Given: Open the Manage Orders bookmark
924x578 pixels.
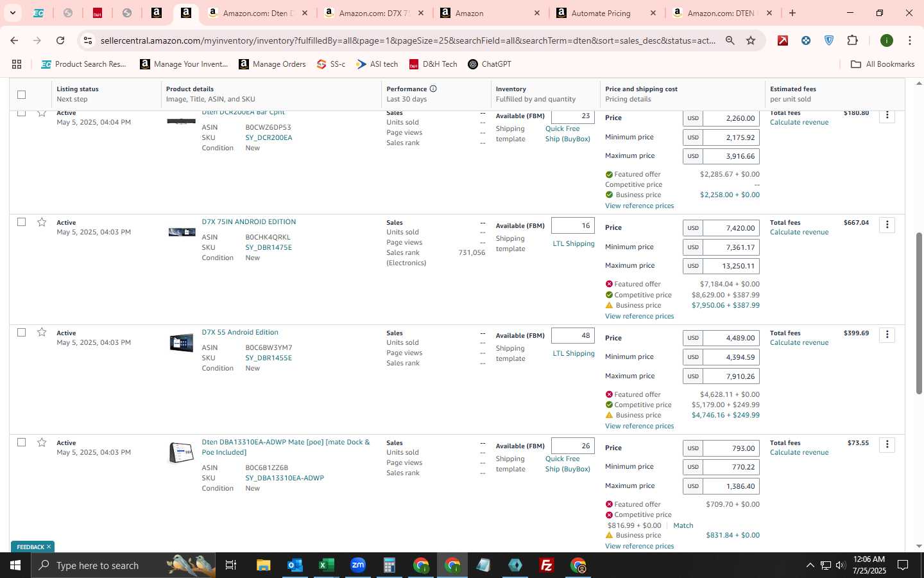Looking at the screenshot, I should click(272, 64).
